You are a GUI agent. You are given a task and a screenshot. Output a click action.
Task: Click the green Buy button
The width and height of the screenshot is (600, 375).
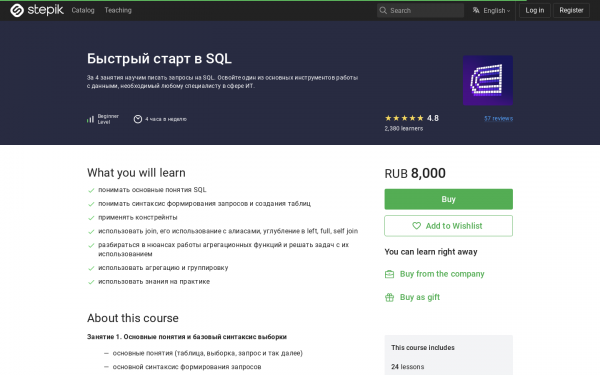(x=448, y=199)
